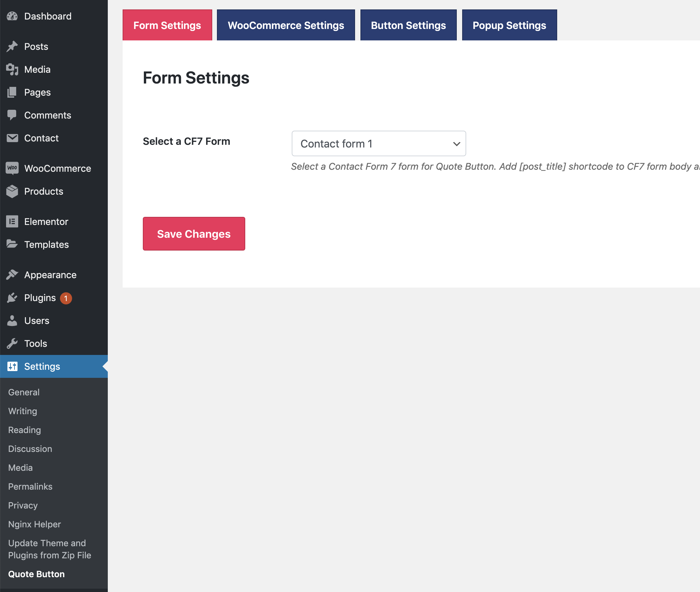The width and height of the screenshot is (700, 592).
Task: Click the Nginx Helper settings link
Action: coord(34,523)
